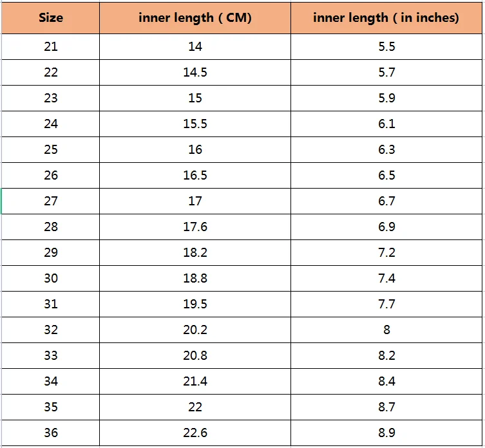Click the cell showing 6.5 inches

pos(386,175)
